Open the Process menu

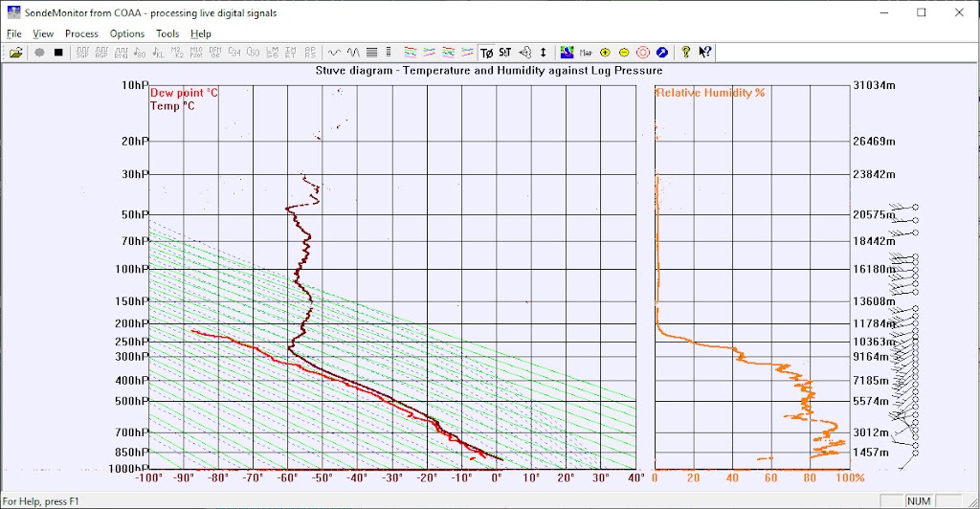pos(81,33)
